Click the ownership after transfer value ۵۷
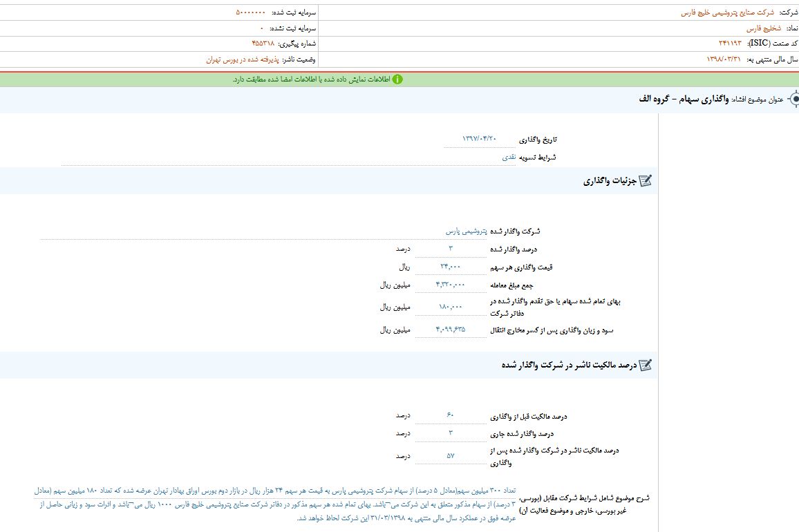 coord(451,456)
